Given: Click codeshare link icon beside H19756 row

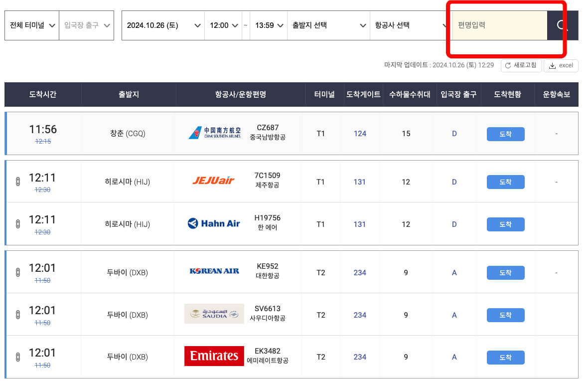Looking at the screenshot, I should [x=17, y=224].
